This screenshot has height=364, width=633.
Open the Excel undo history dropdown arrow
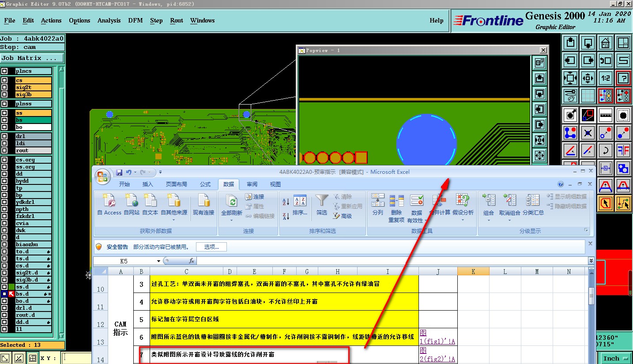pyautogui.click(x=136, y=172)
